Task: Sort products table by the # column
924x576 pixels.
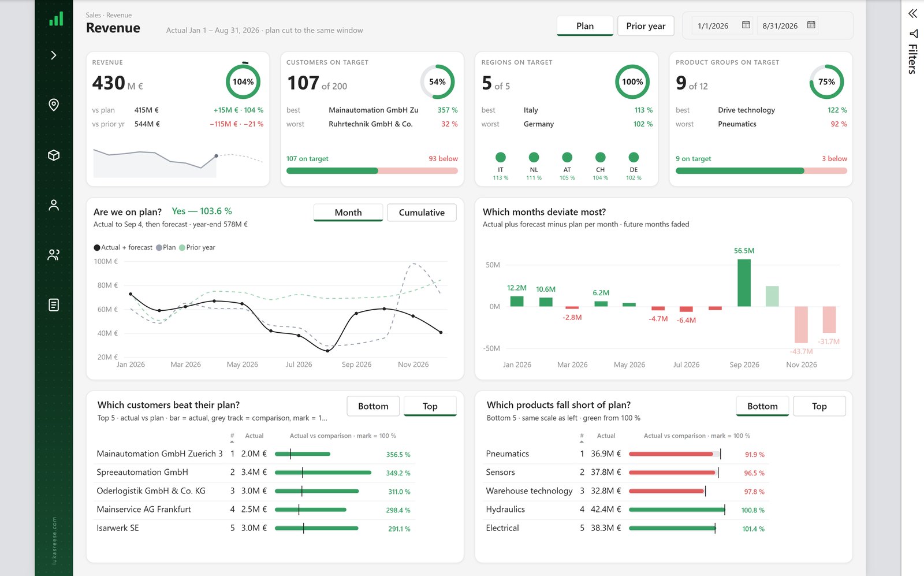Action: point(582,437)
